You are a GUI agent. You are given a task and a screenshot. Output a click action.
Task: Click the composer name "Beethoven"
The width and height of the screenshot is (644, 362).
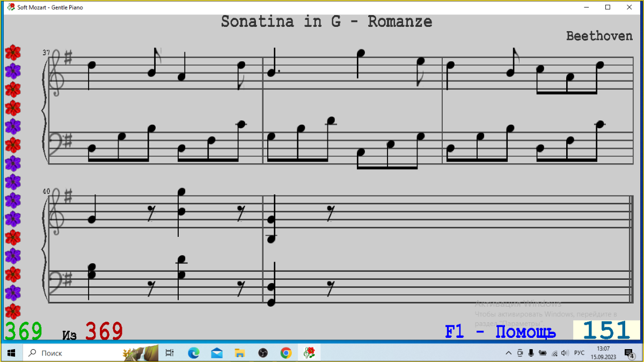pyautogui.click(x=599, y=36)
